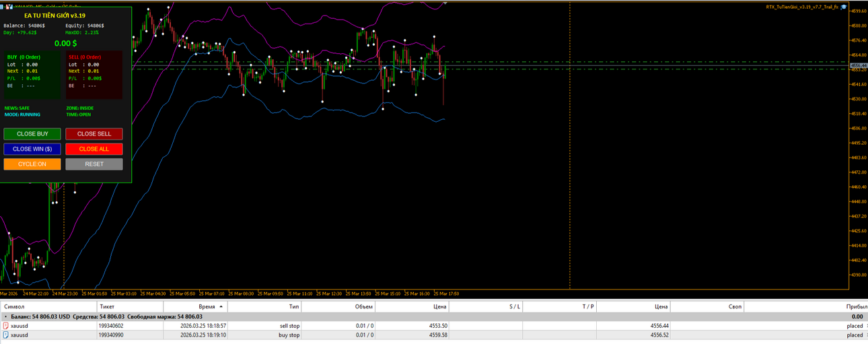Sort orders by the Тикет column header
The height and width of the screenshot is (344, 868).
pyautogui.click(x=131, y=307)
